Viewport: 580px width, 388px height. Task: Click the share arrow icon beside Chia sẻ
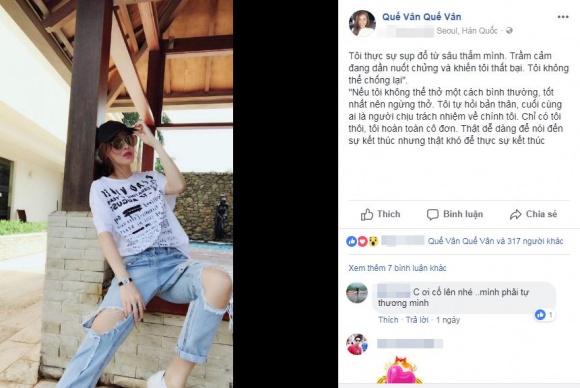pyautogui.click(x=515, y=215)
